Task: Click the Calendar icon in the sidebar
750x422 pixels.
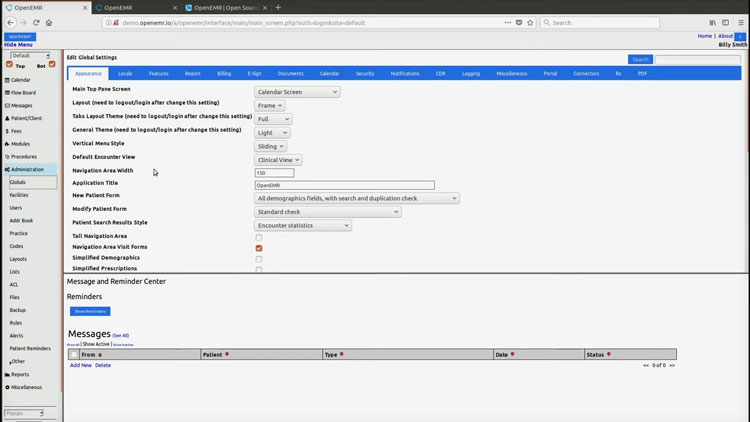Action: pyautogui.click(x=6, y=79)
